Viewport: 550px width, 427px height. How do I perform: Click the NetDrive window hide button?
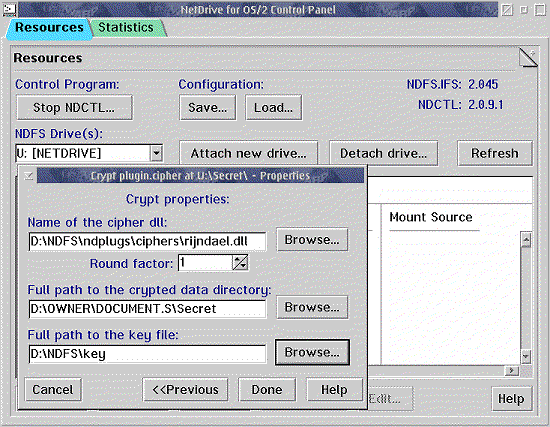(x=524, y=9)
